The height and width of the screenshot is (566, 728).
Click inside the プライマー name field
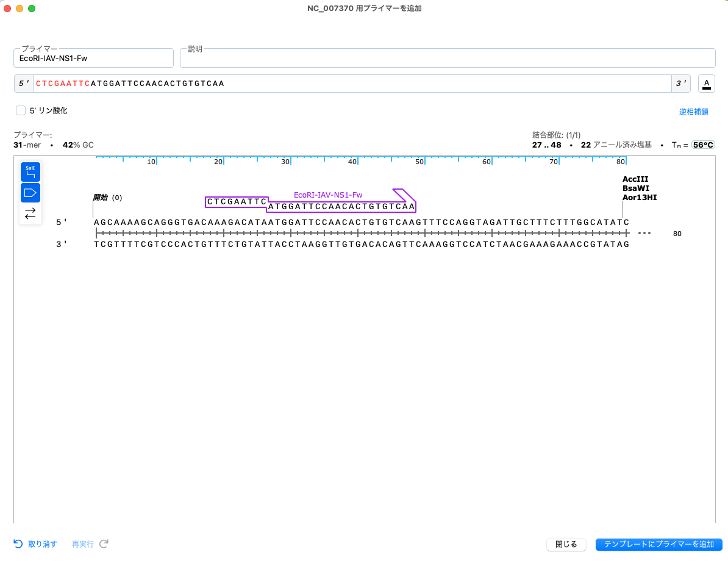93,58
